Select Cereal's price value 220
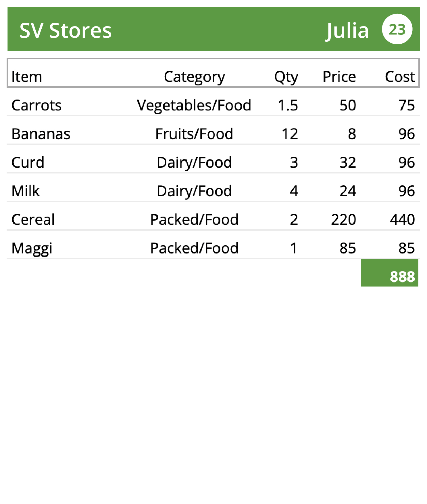 (343, 219)
